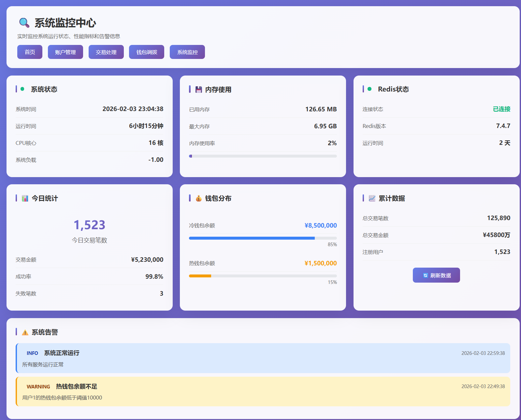
Task: Click the 系统负载 label
Action: click(x=26, y=160)
